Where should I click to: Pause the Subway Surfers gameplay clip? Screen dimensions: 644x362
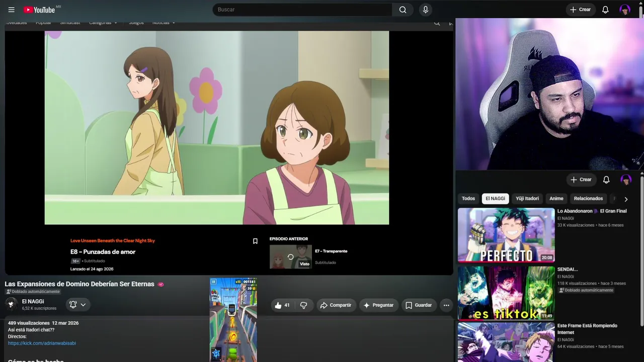(213, 282)
